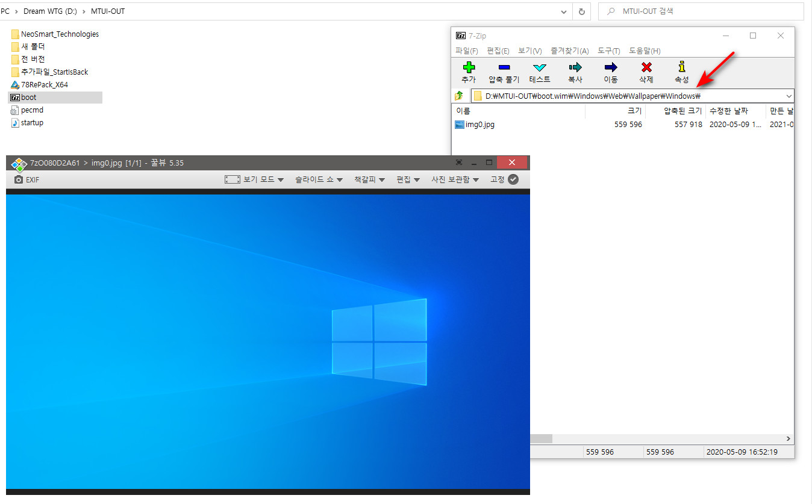Click the Test (테스트) toolbar icon
The width and height of the screenshot is (812, 504).
540,67
